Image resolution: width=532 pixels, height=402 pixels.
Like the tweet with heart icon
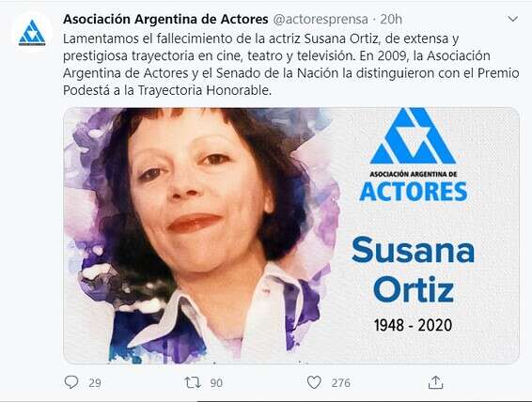(x=314, y=382)
